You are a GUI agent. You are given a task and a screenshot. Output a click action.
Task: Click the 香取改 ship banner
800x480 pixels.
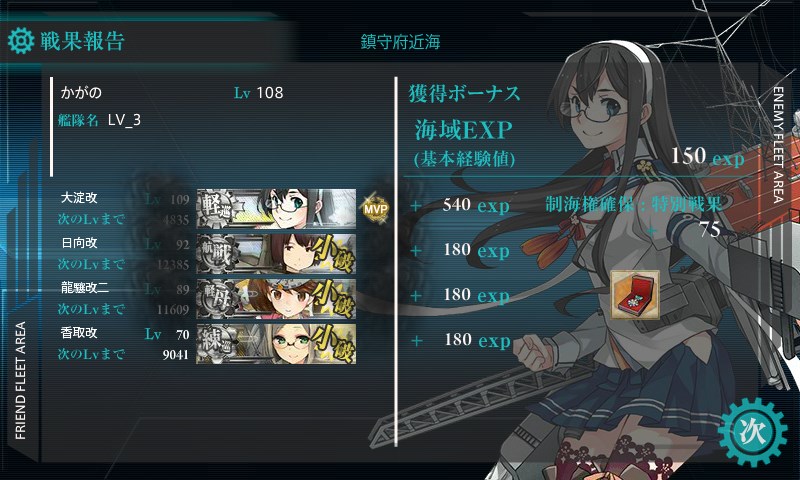point(276,343)
